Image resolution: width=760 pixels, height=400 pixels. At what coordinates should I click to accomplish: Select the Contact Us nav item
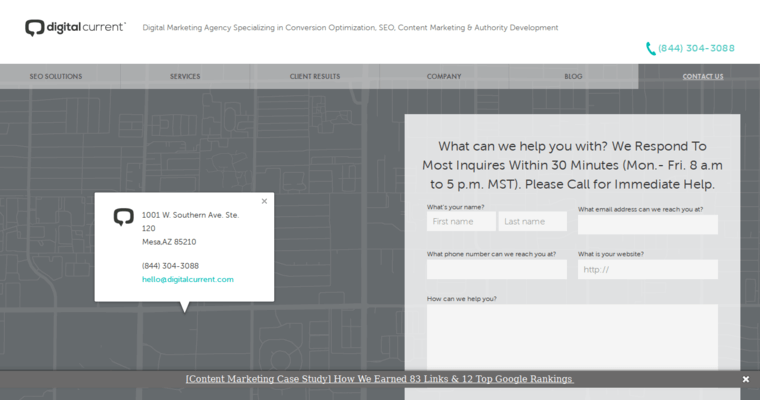click(x=703, y=76)
